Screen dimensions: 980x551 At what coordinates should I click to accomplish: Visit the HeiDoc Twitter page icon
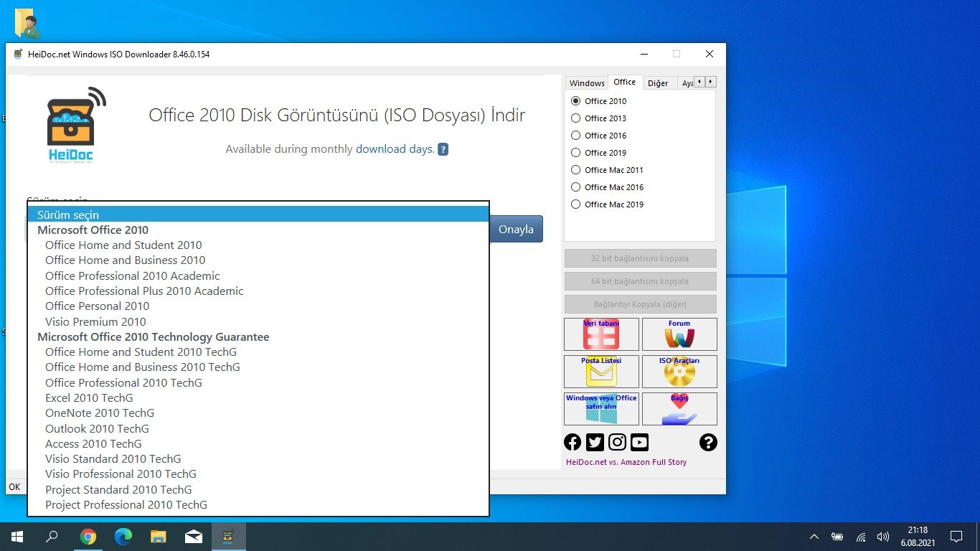(x=595, y=442)
